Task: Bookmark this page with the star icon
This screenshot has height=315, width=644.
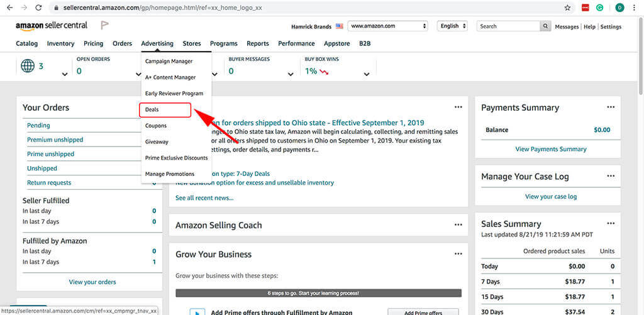Action: click(x=567, y=8)
